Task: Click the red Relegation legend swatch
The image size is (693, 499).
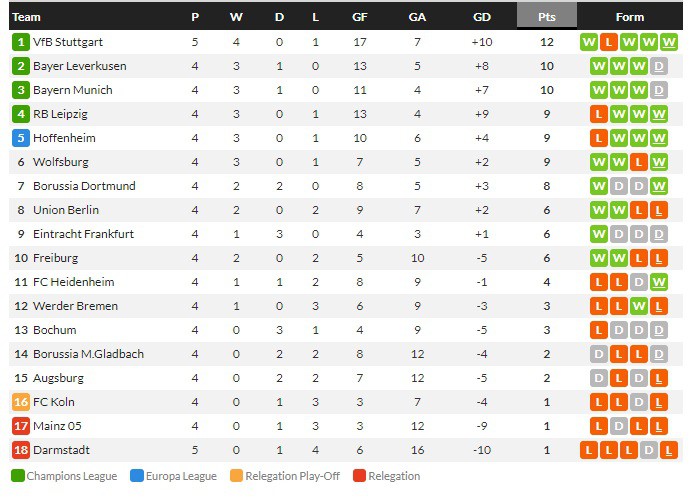Action: coord(359,476)
